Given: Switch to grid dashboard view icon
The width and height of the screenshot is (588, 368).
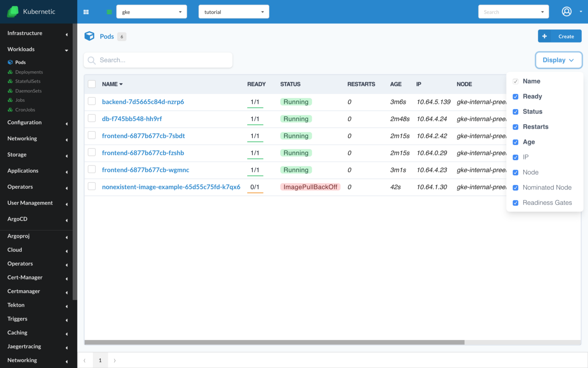Looking at the screenshot, I should pyautogui.click(x=86, y=12).
